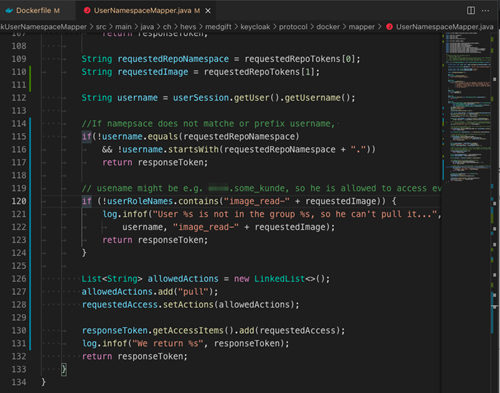Click the requestedImage variable on line 110
The image size is (500, 393).
[153, 72]
